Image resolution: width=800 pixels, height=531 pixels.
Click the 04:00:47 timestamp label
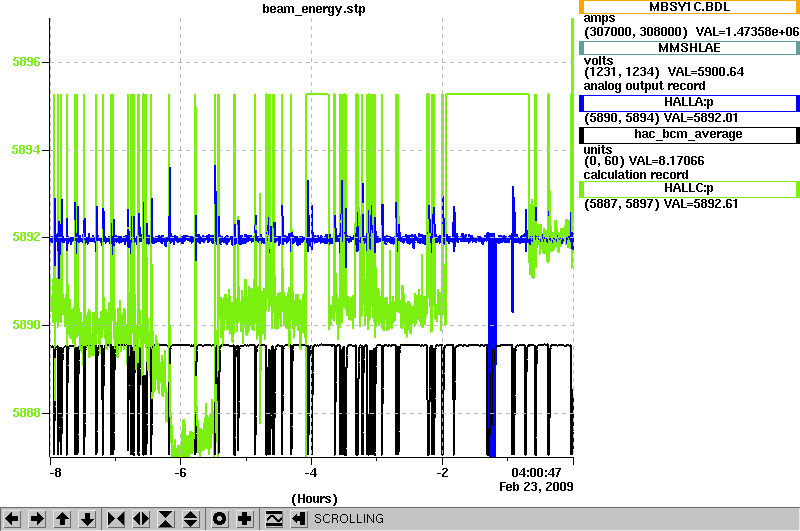coord(536,473)
